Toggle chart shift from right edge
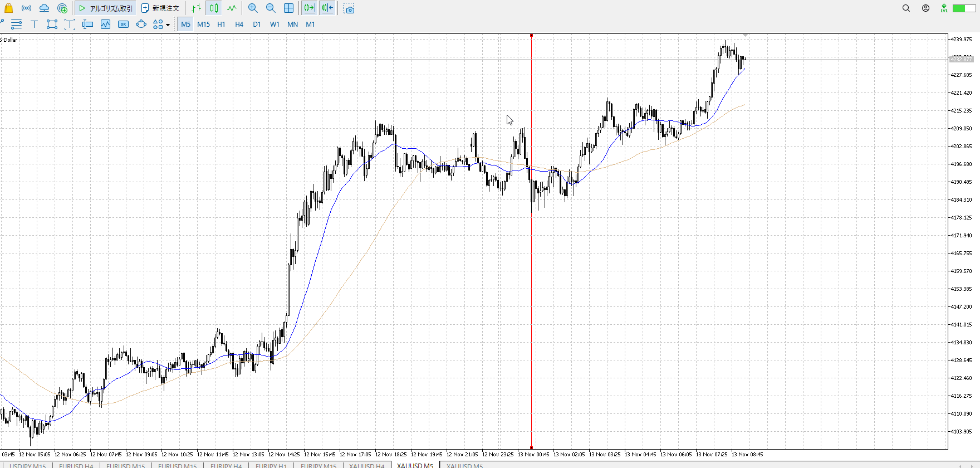 [x=327, y=8]
